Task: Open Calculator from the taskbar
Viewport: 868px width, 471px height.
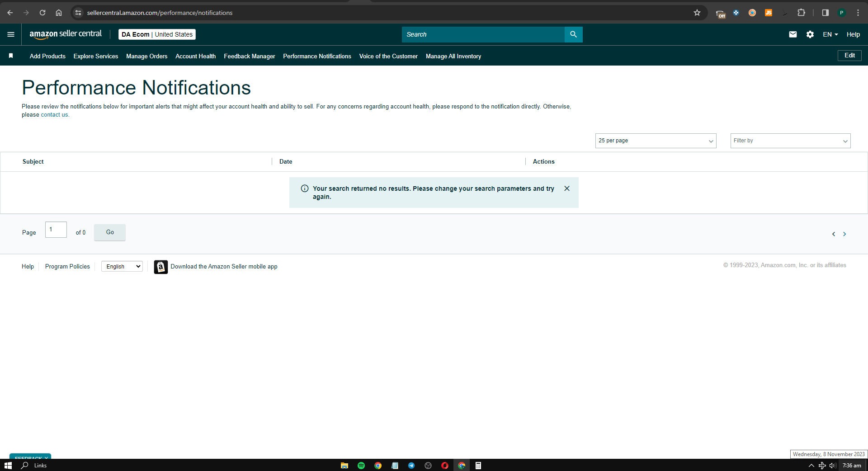Action: [478, 466]
